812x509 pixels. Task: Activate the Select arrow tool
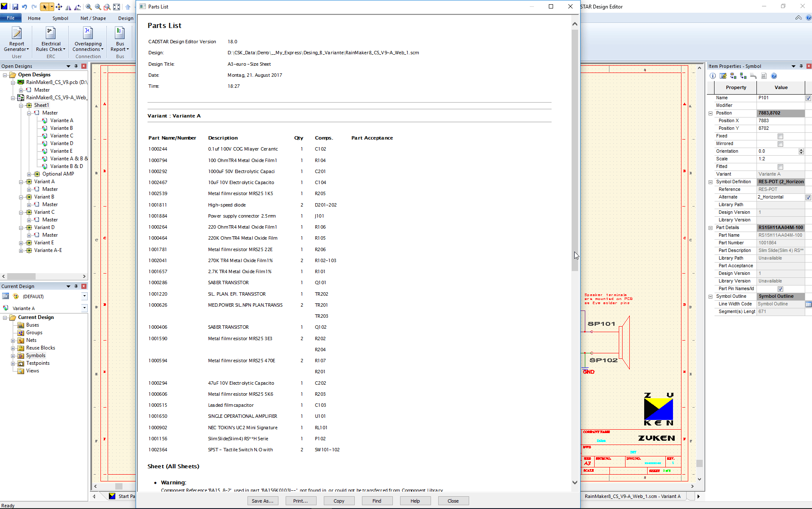click(x=44, y=7)
